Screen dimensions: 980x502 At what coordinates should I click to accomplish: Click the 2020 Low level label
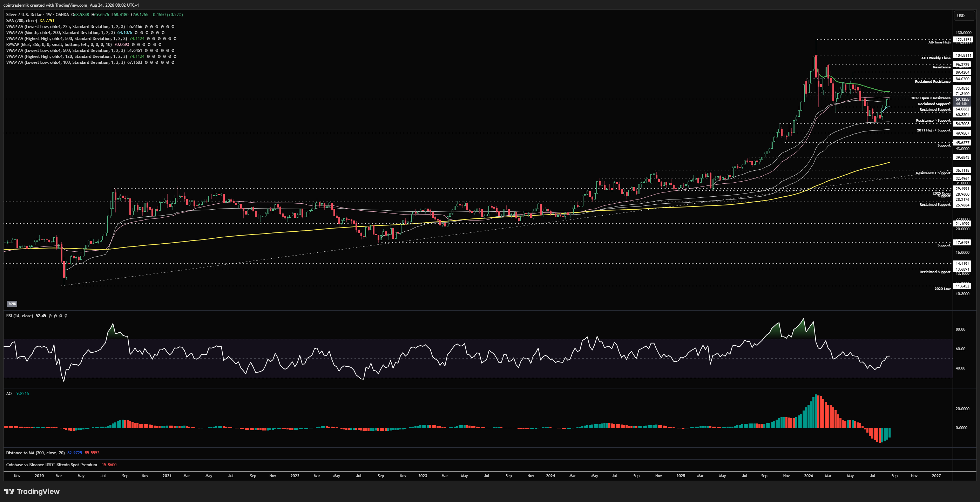942,289
